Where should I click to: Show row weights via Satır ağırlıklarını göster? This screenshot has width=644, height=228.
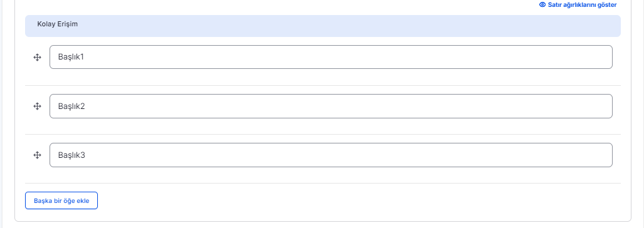578,4
